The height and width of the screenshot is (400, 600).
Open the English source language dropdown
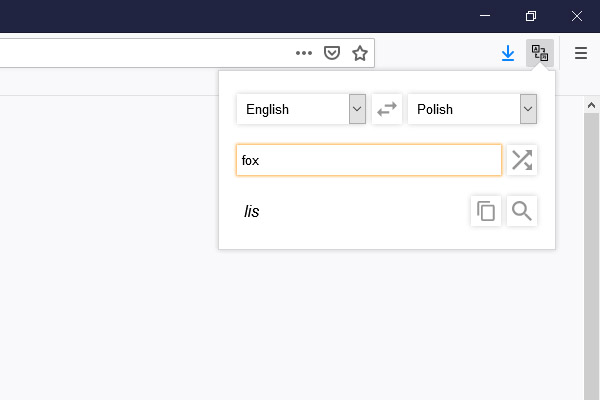pos(301,109)
